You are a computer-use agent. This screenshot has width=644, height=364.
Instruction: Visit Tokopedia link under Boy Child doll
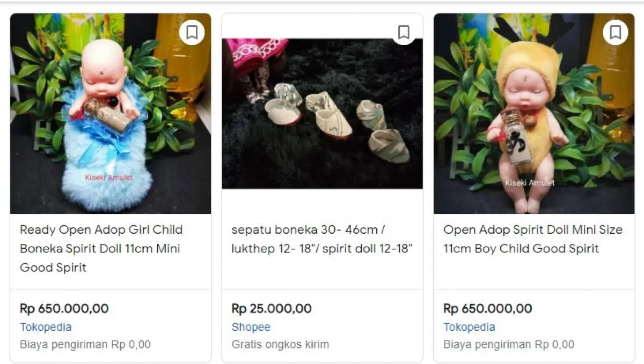click(469, 327)
